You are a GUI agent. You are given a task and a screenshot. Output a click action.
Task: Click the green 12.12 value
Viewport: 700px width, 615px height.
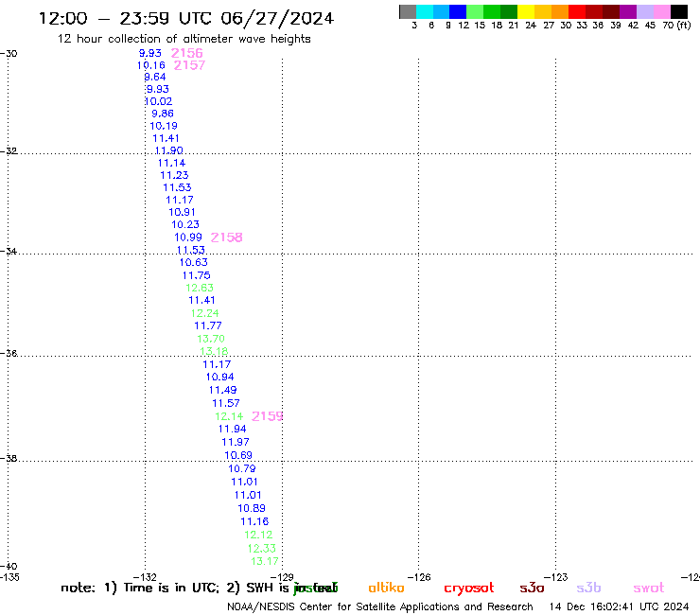coord(258,535)
